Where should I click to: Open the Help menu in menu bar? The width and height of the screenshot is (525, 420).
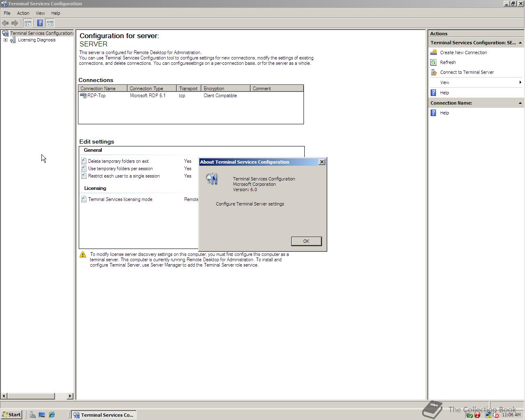pos(55,13)
